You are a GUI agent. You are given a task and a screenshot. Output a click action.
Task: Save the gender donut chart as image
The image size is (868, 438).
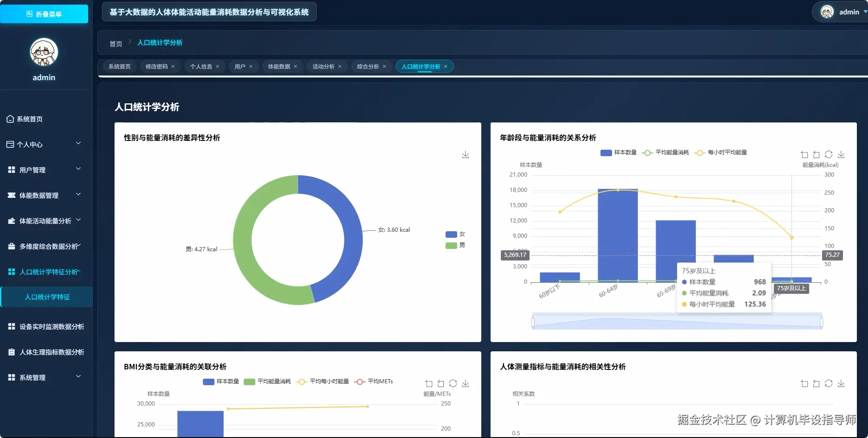(466, 155)
